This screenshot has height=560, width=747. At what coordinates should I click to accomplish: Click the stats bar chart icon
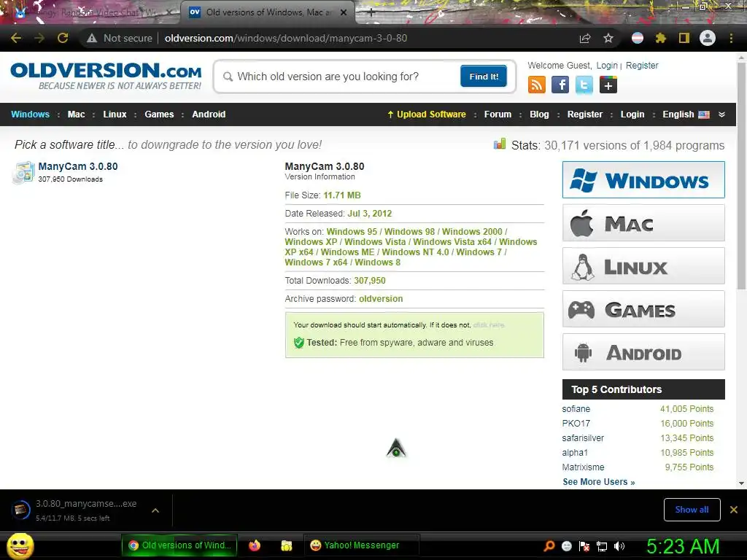[x=500, y=144]
